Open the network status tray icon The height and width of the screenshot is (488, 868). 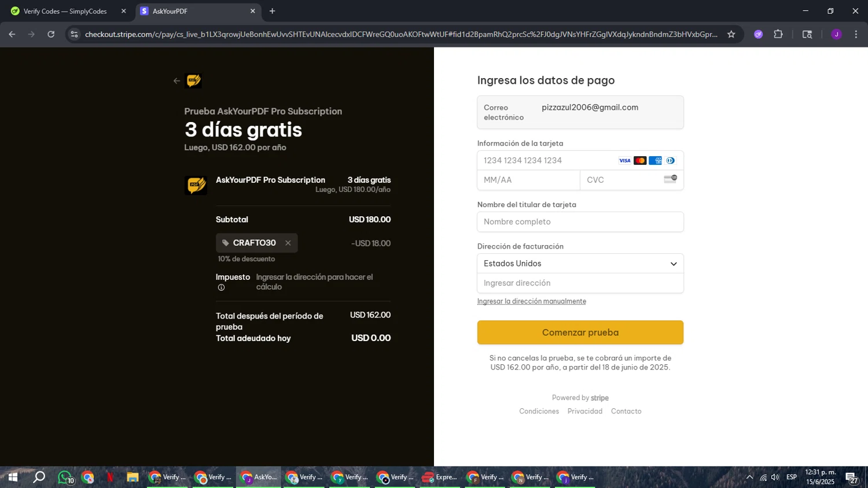[x=763, y=477]
